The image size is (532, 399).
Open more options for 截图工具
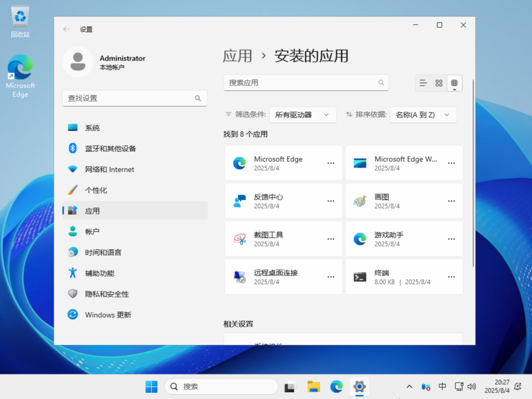(331, 239)
